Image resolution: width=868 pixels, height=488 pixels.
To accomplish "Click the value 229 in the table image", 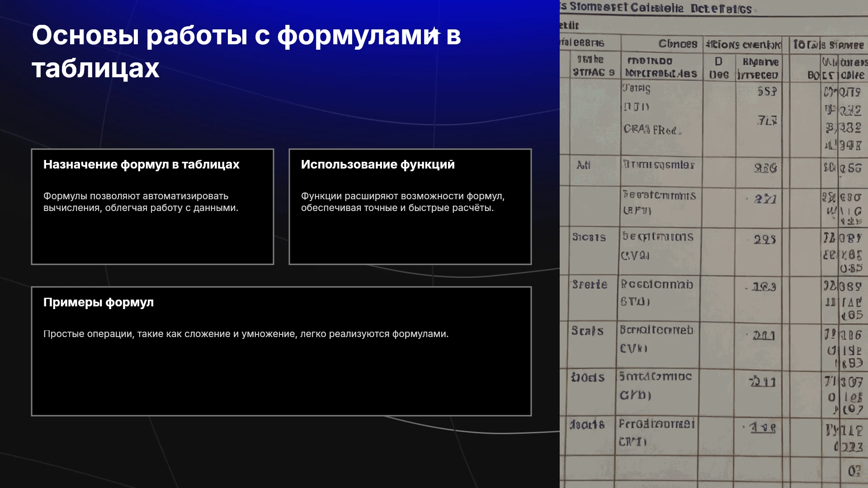I will (764, 239).
